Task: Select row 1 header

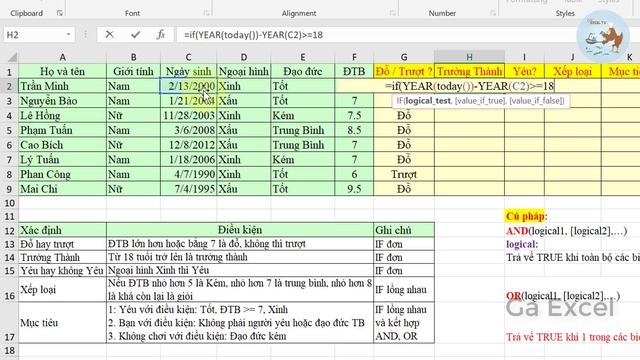Action: tap(9, 72)
